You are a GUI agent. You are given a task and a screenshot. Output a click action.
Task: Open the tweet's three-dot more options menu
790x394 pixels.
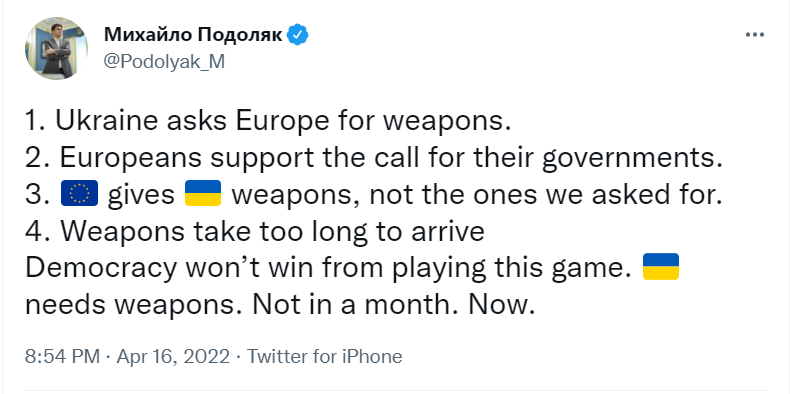754,35
